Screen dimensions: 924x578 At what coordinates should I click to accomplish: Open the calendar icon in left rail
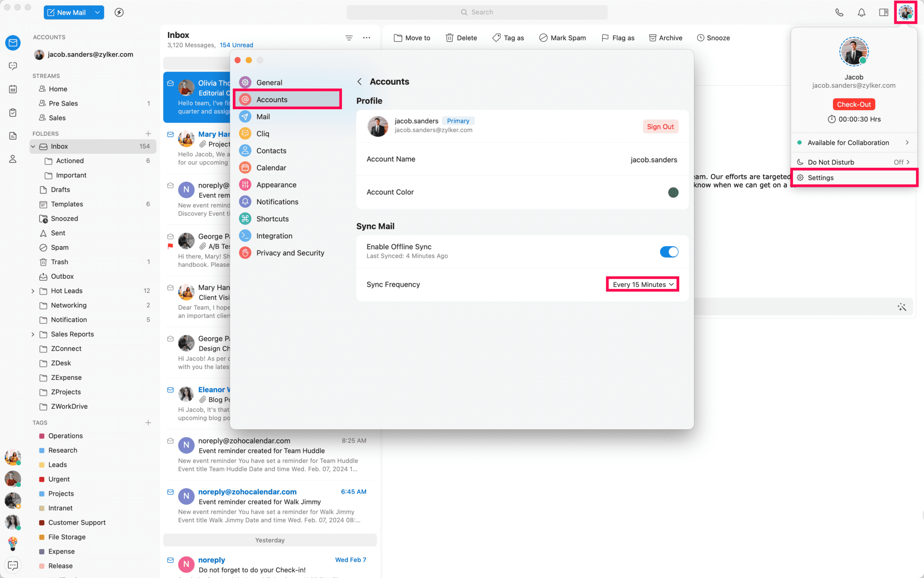point(13,89)
